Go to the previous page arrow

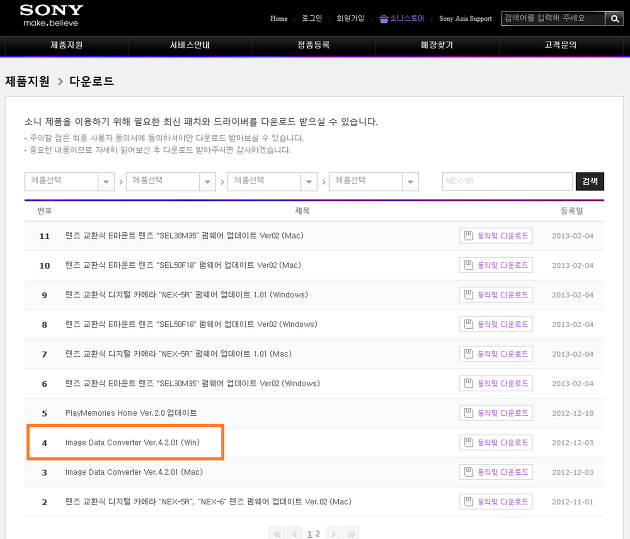295,533
